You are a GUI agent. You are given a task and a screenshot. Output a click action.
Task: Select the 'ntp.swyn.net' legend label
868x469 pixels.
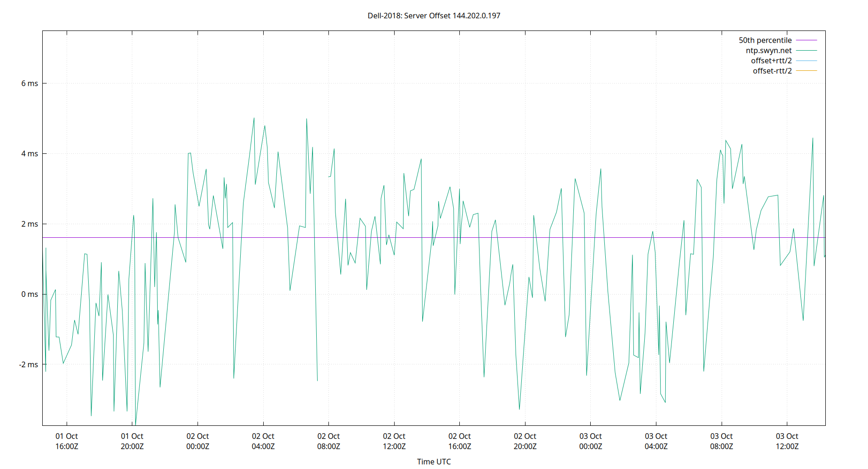coord(769,51)
